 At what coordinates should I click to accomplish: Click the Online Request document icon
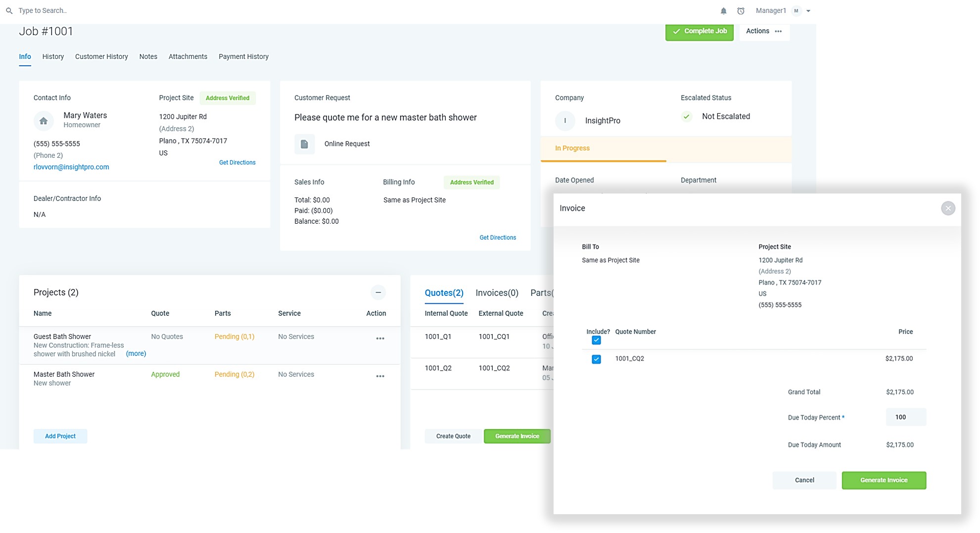pos(304,144)
